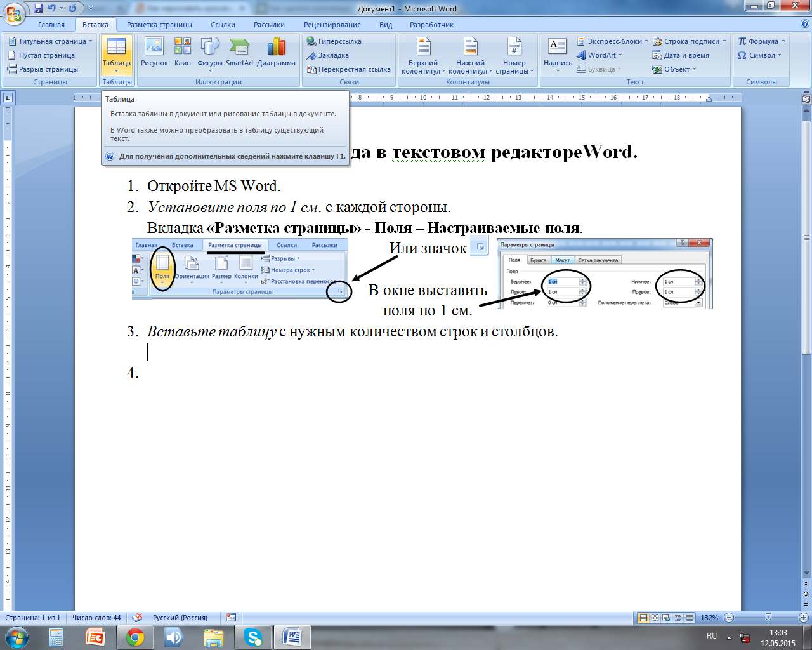Switch to Print Layout view

(643, 618)
